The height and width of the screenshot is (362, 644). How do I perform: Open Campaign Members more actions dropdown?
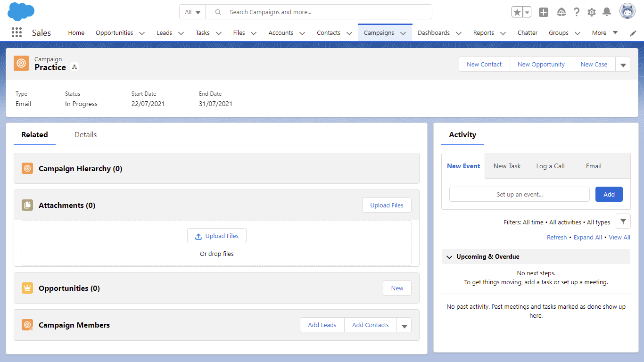point(404,325)
